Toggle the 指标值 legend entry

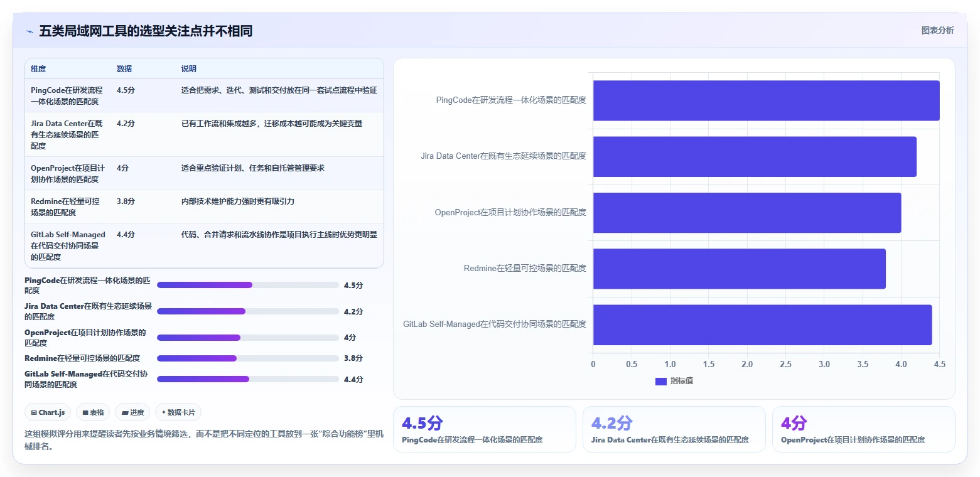click(674, 381)
